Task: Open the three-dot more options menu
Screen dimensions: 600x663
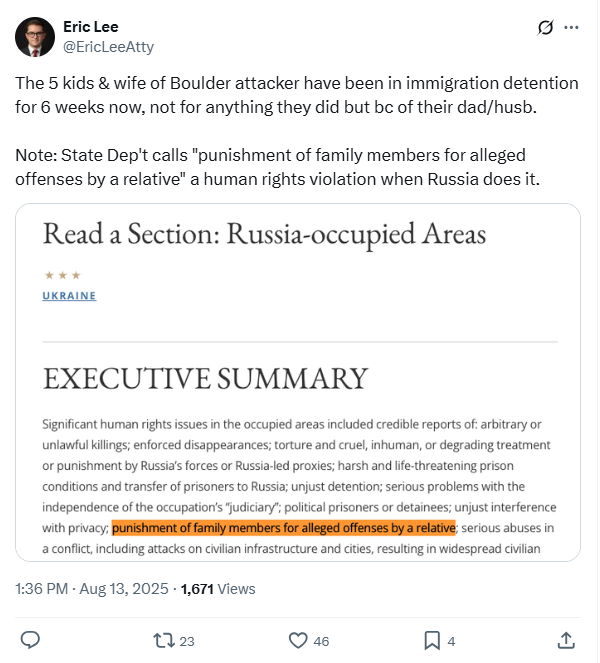Action: coord(571,27)
